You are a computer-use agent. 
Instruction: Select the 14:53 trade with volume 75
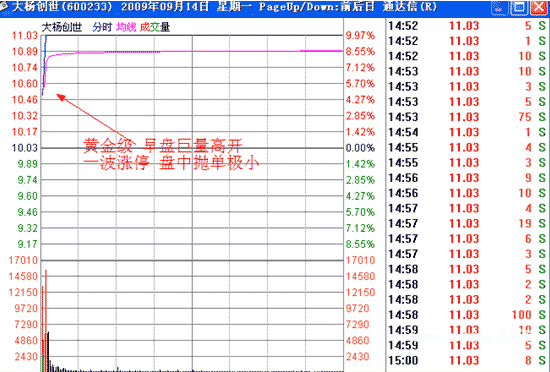click(x=467, y=117)
